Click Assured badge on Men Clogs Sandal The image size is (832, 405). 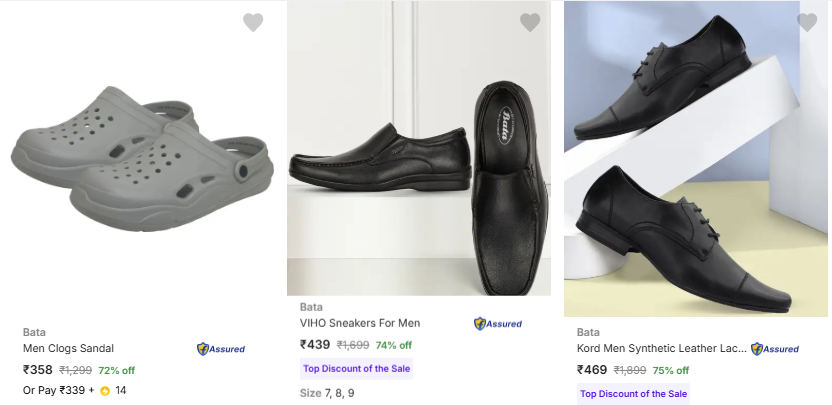pos(221,349)
